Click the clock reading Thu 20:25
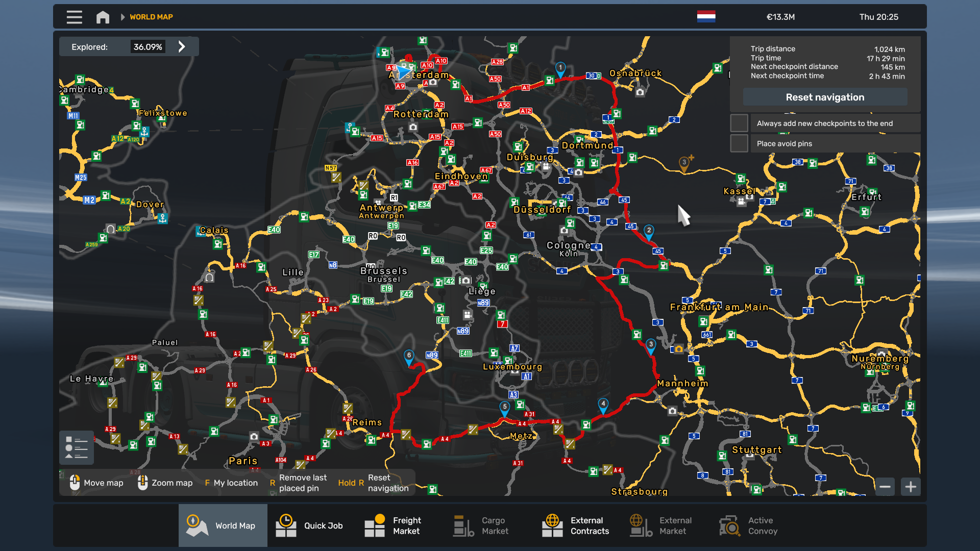 pyautogui.click(x=878, y=17)
